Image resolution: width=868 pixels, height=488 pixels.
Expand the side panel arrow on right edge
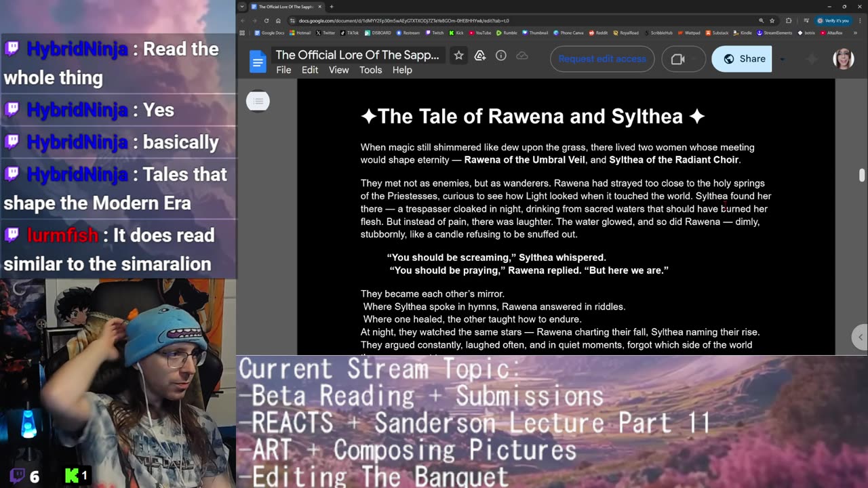[861, 337]
